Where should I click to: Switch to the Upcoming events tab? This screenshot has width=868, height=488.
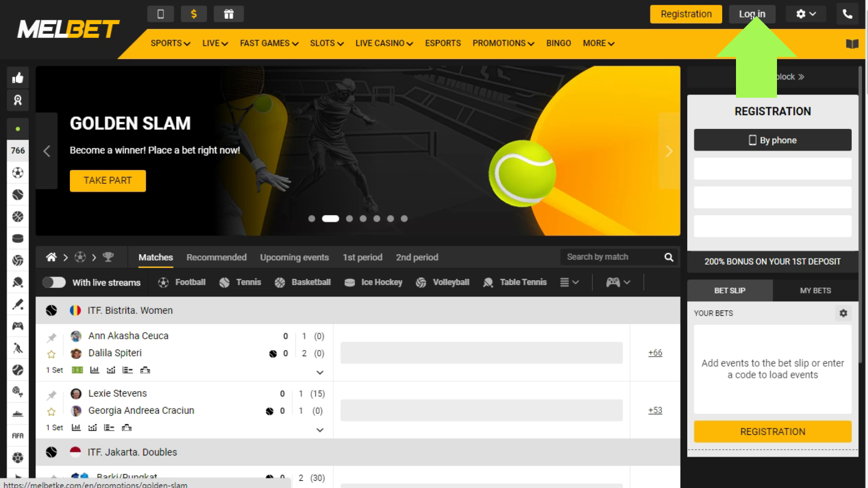coord(294,257)
